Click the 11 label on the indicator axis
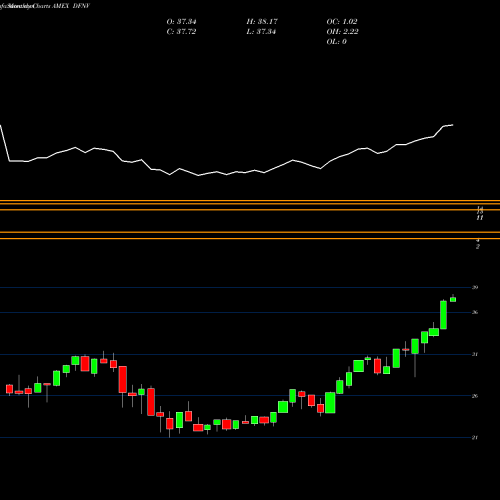The image size is (500, 500). click(x=480, y=218)
